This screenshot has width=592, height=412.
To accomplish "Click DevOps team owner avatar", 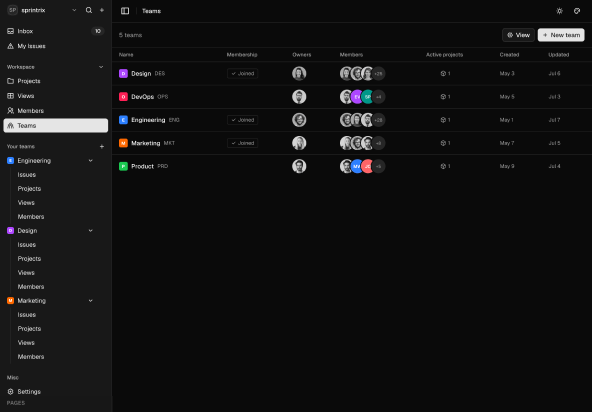I will (299, 97).
